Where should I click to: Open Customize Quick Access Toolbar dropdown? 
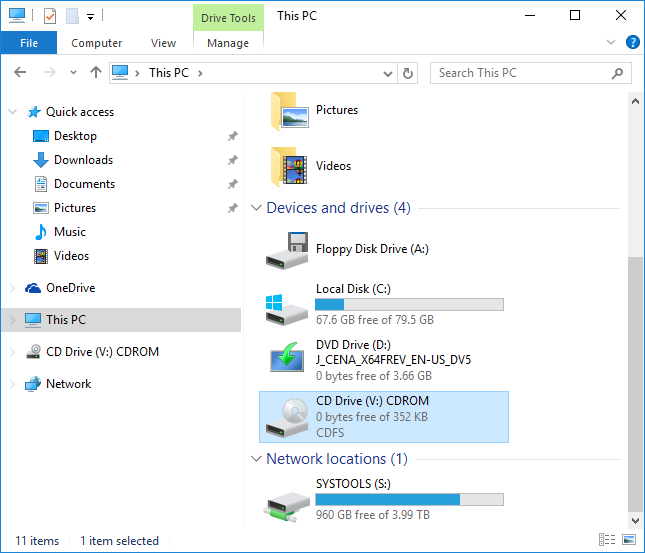(90, 17)
